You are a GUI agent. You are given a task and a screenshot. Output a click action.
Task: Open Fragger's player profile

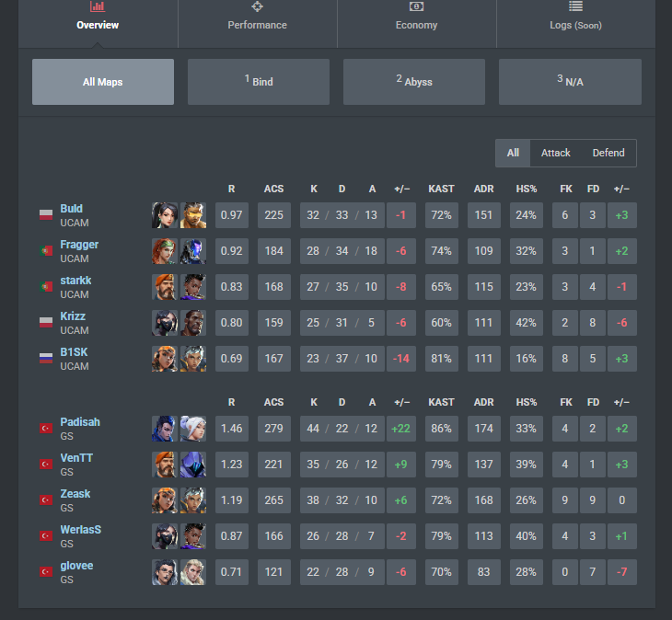click(79, 245)
